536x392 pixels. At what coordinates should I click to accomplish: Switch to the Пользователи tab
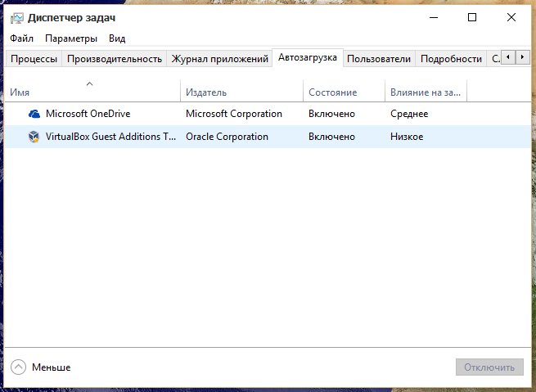click(379, 59)
